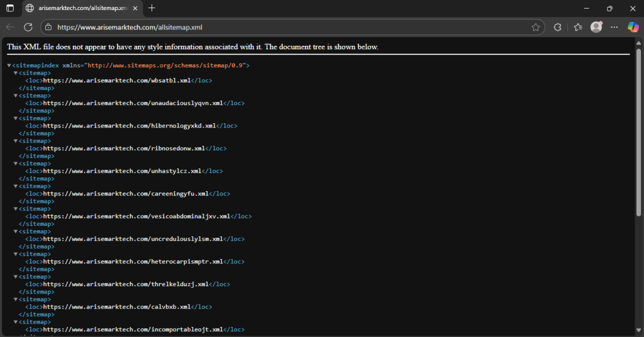The height and width of the screenshot is (337, 644).
Task: Open Settings and more ellipsis menu
Action: click(x=614, y=27)
